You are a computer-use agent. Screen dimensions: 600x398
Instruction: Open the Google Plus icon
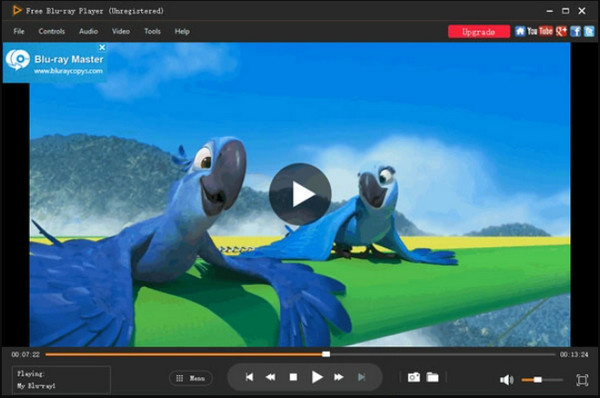[x=561, y=31]
